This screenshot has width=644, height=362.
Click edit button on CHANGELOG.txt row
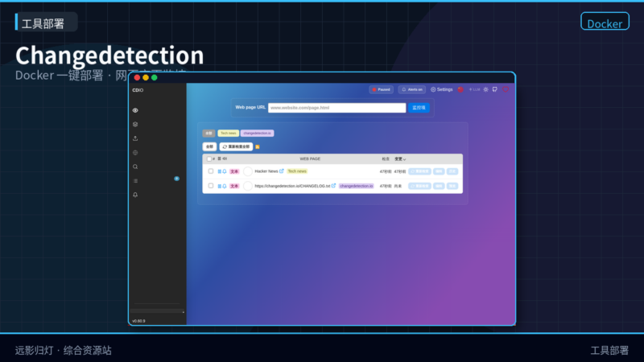pos(439,187)
